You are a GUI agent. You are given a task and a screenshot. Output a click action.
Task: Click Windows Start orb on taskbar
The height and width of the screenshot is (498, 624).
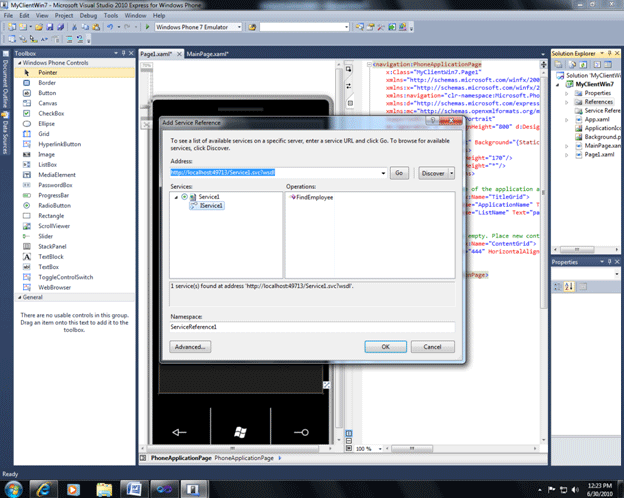(13, 489)
